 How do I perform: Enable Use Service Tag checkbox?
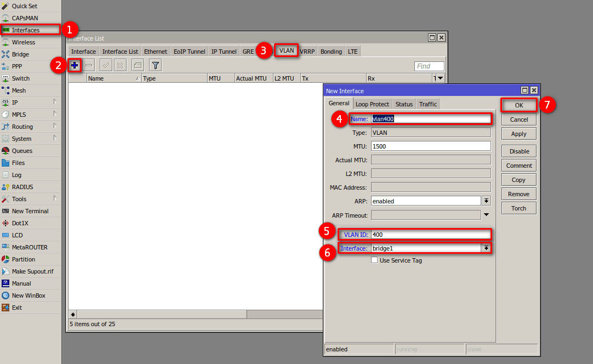(374, 260)
